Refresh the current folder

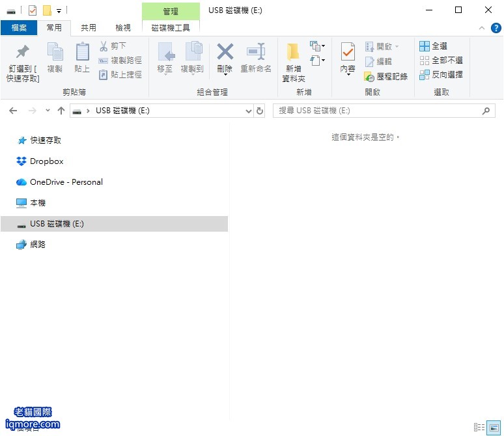click(259, 111)
